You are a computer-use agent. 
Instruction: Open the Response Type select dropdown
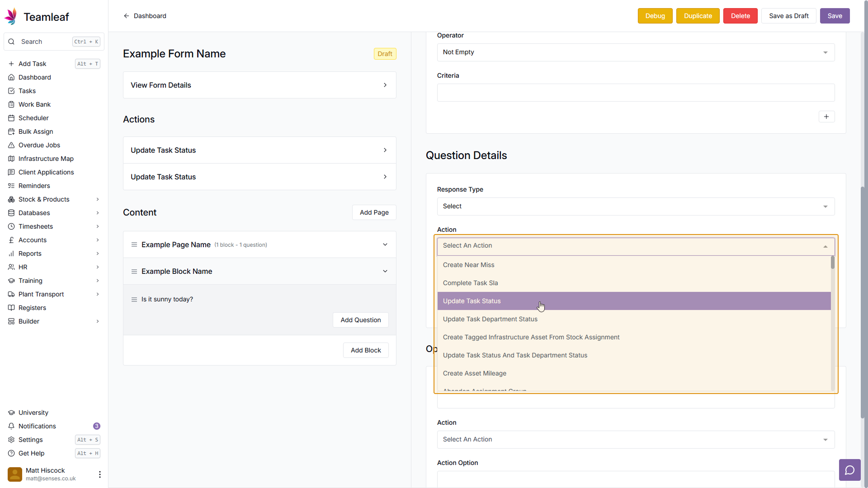point(635,206)
